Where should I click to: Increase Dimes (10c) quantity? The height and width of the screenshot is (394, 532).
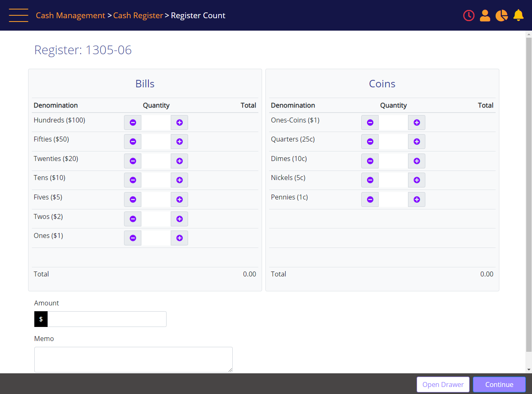(417, 161)
